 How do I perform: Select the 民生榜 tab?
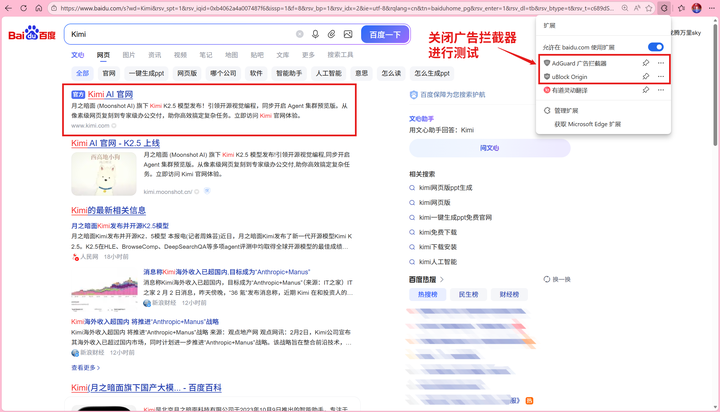tap(468, 294)
